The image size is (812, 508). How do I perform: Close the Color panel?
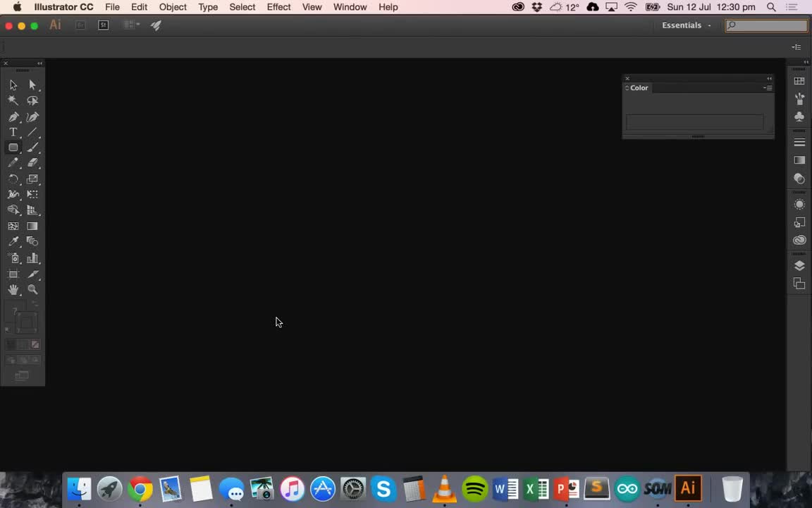pyautogui.click(x=627, y=78)
